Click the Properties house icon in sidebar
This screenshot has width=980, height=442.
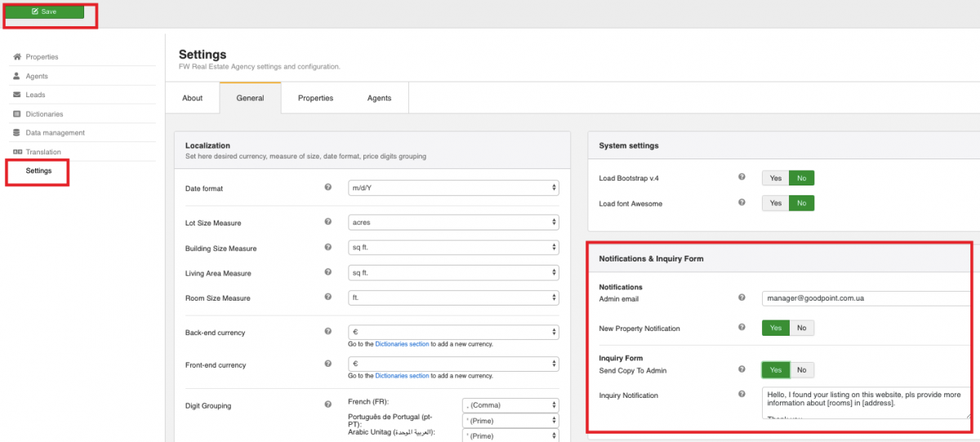[x=17, y=57]
